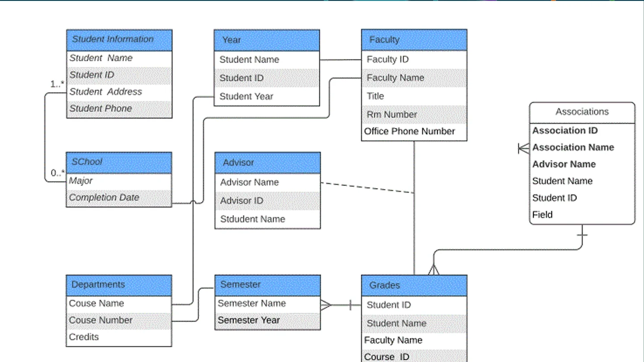Click the Faculty ID attribute

pyautogui.click(x=414, y=59)
